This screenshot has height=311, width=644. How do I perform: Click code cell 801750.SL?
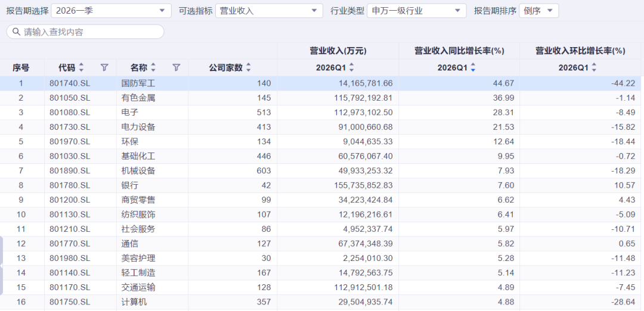[69, 303]
